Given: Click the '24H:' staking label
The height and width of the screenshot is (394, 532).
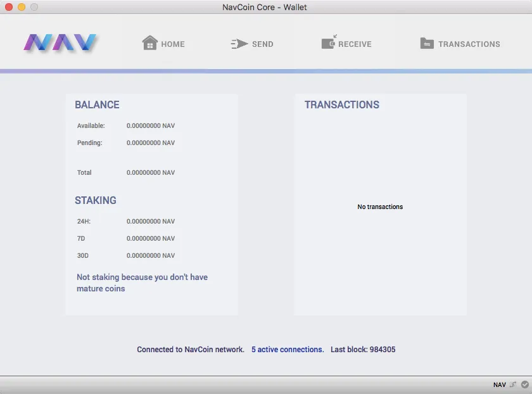Looking at the screenshot, I should [84, 221].
